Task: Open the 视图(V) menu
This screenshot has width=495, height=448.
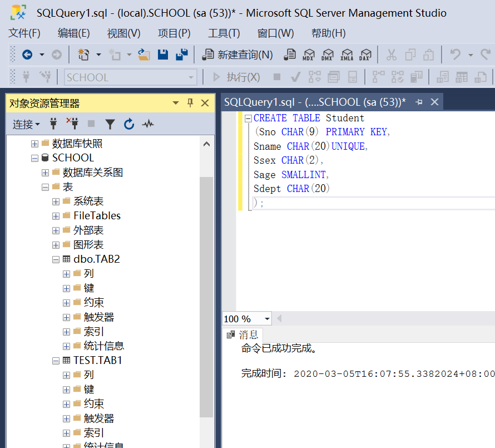Action: [x=123, y=33]
